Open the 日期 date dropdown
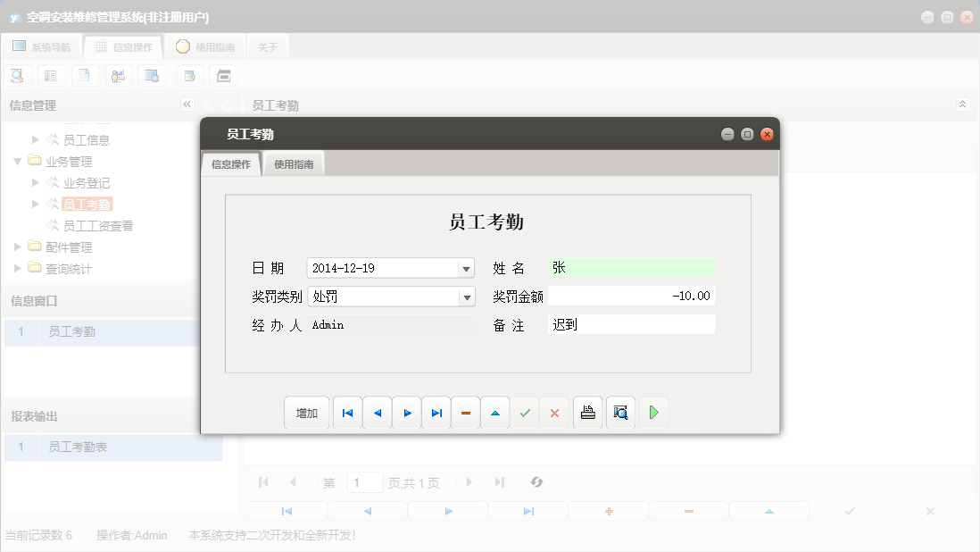The image size is (980, 552). coord(466,267)
